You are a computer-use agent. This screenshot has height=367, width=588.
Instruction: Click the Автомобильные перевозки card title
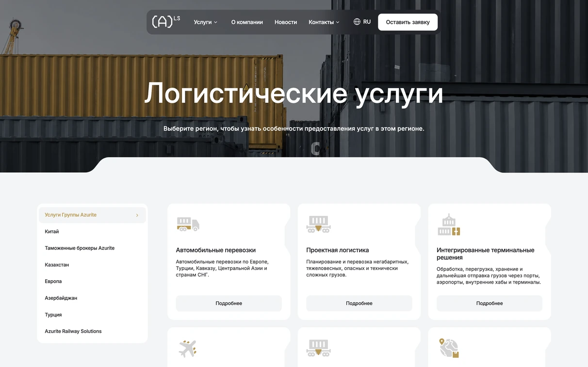pos(216,250)
